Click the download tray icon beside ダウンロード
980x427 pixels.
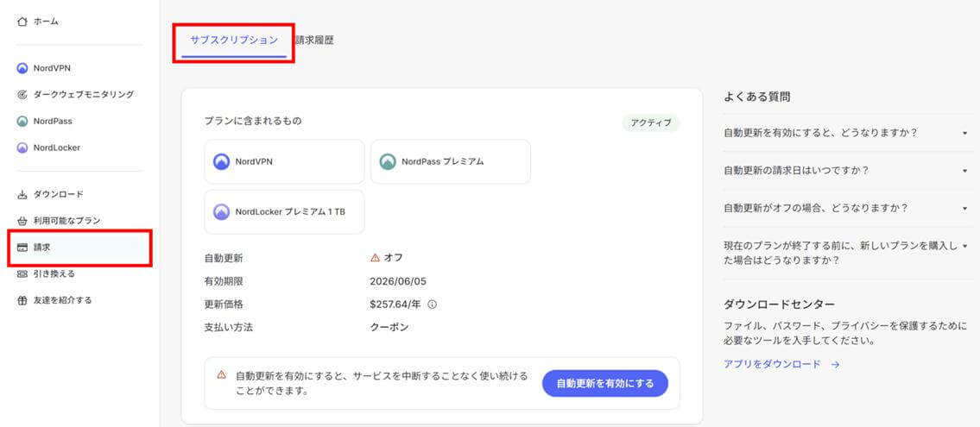click(22, 195)
